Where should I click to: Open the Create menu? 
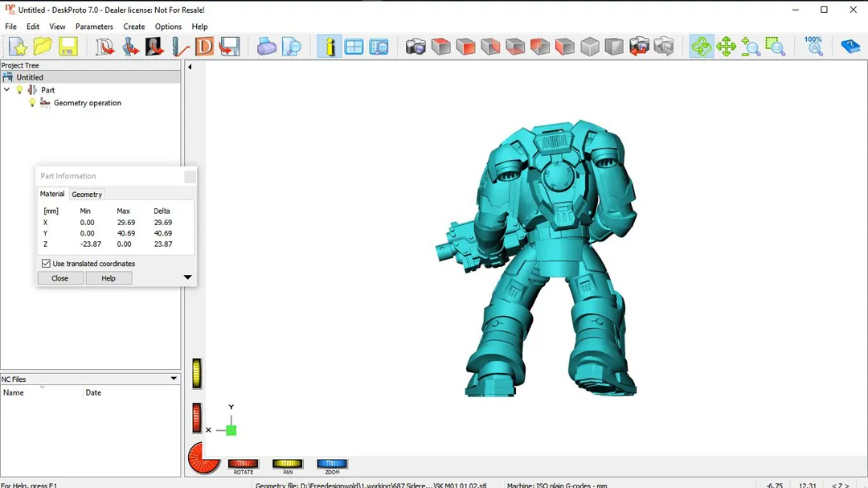134,27
